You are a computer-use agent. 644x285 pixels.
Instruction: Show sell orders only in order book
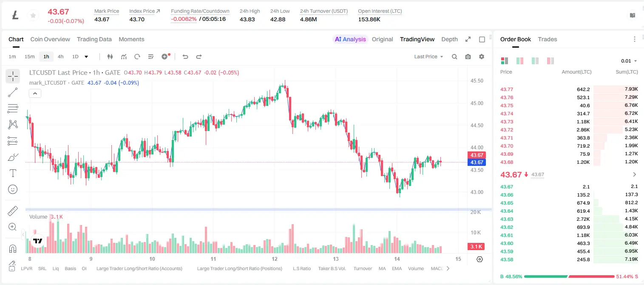[x=550, y=61]
